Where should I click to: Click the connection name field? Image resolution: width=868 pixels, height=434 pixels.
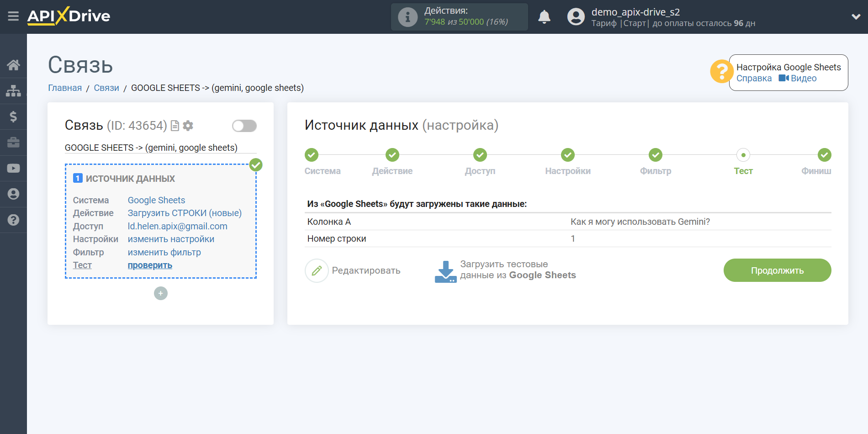(x=160, y=148)
